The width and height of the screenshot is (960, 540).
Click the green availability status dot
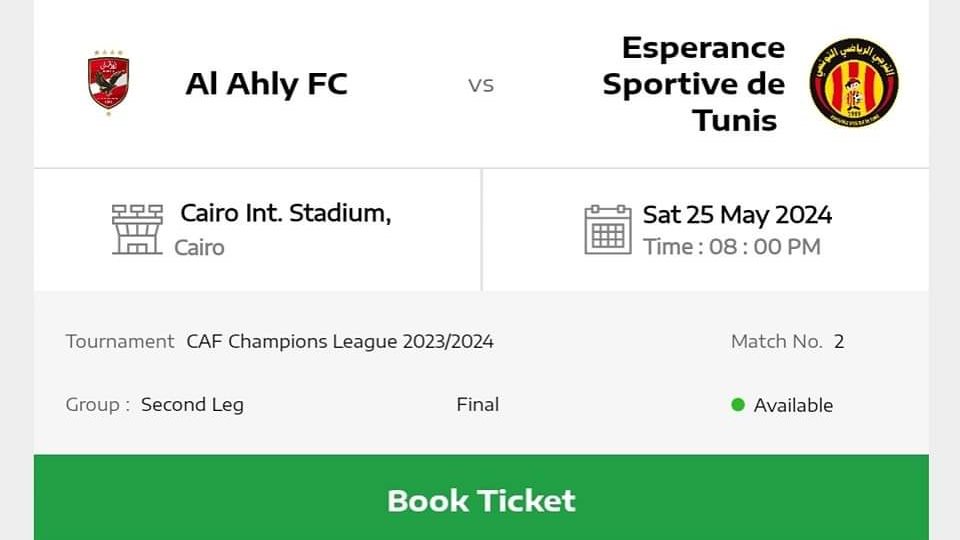tap(738, 405)
